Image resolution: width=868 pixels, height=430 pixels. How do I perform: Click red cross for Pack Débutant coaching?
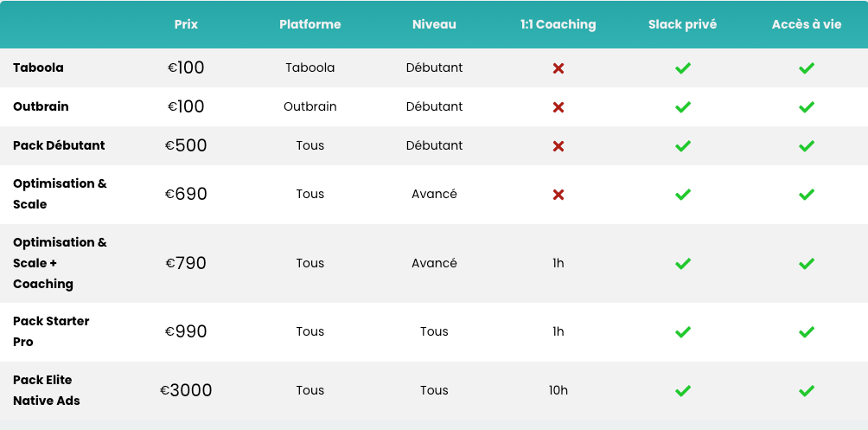coord(558,145)
